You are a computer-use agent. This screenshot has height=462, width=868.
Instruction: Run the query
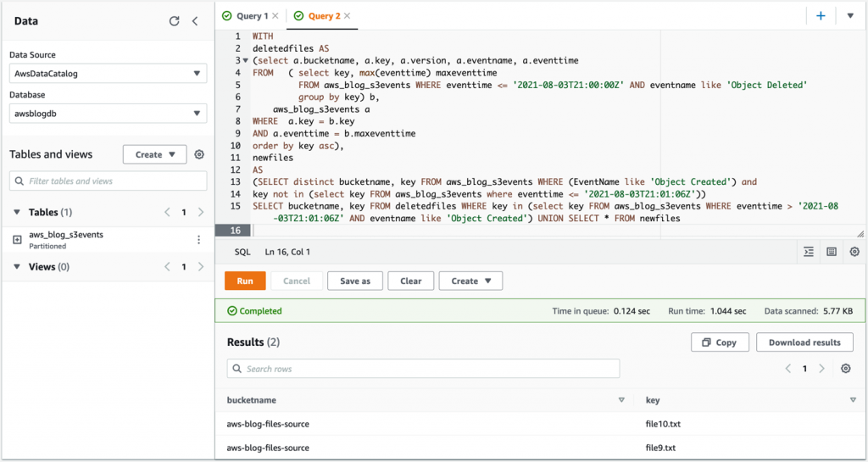[245, 281]
